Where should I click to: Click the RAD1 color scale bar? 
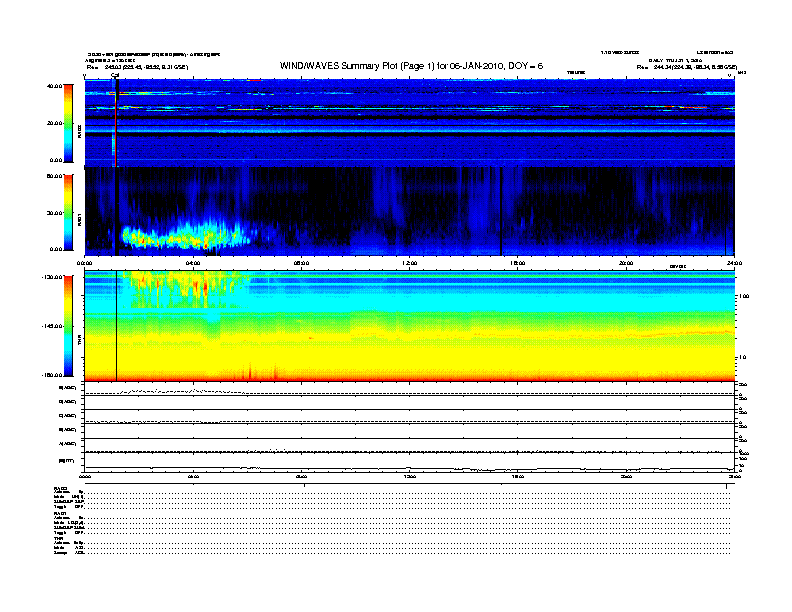tap(68, 213)
